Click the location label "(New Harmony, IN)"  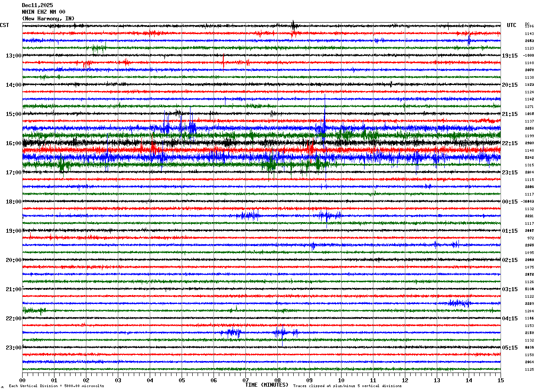pos(48,19)
